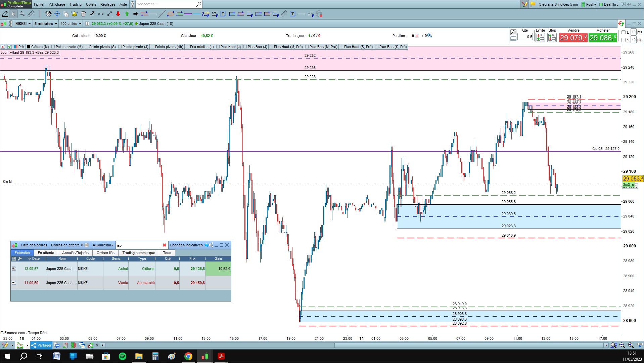This screenshot has width=644, height=363.
Task: Select the first text annotation tool
Action: point(223,14)
